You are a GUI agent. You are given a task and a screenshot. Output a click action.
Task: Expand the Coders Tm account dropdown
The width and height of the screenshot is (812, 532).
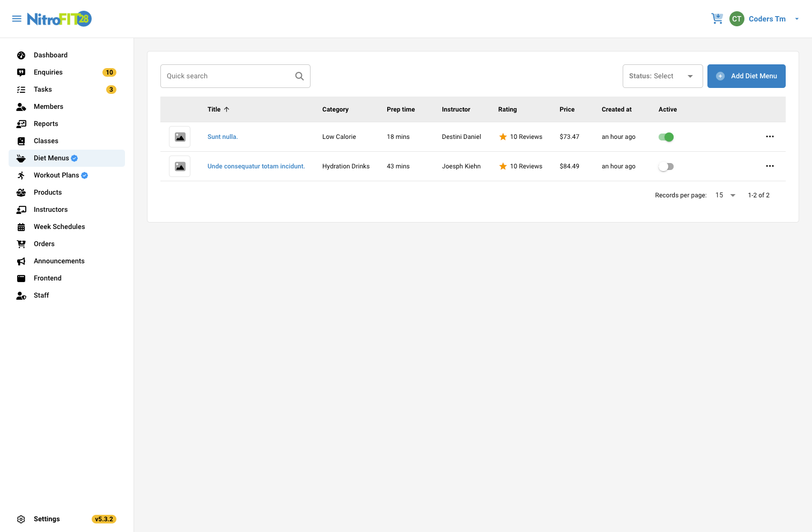pyautogui.click(x=797, y=19)
